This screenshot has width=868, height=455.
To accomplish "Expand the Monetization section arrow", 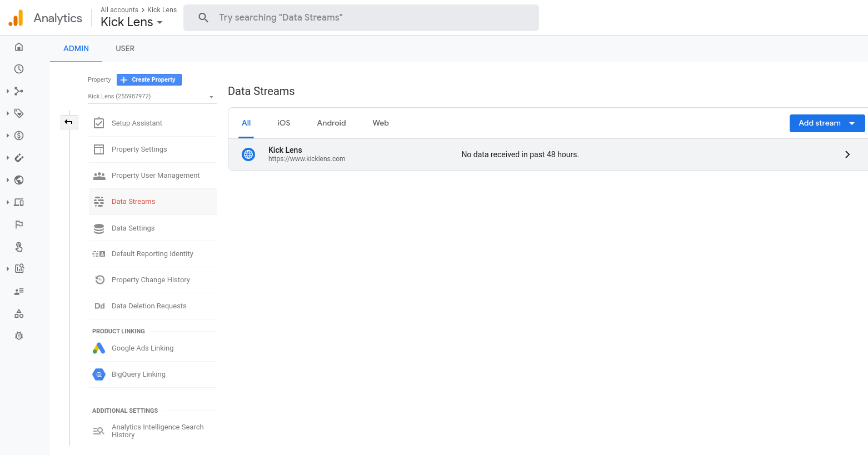I will click(x=8, y=136).
